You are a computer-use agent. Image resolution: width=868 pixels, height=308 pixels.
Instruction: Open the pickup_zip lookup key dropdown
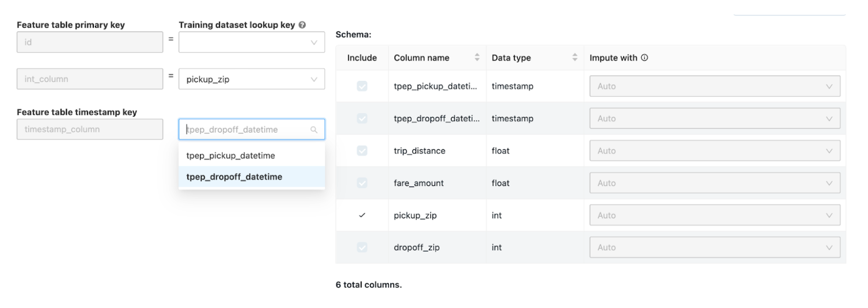(252, 79)
